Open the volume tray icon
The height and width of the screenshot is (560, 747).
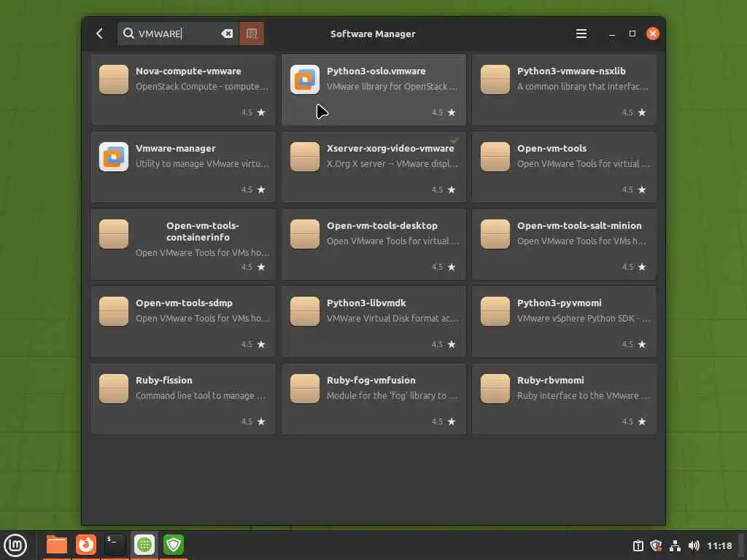click(x=694, y=545)
